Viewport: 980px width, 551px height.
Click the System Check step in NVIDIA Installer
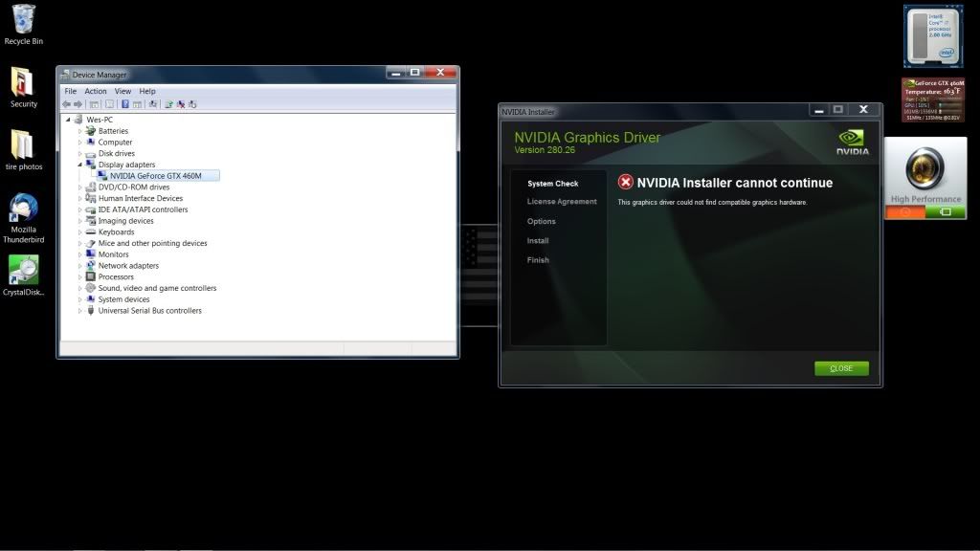pos(552,183)
